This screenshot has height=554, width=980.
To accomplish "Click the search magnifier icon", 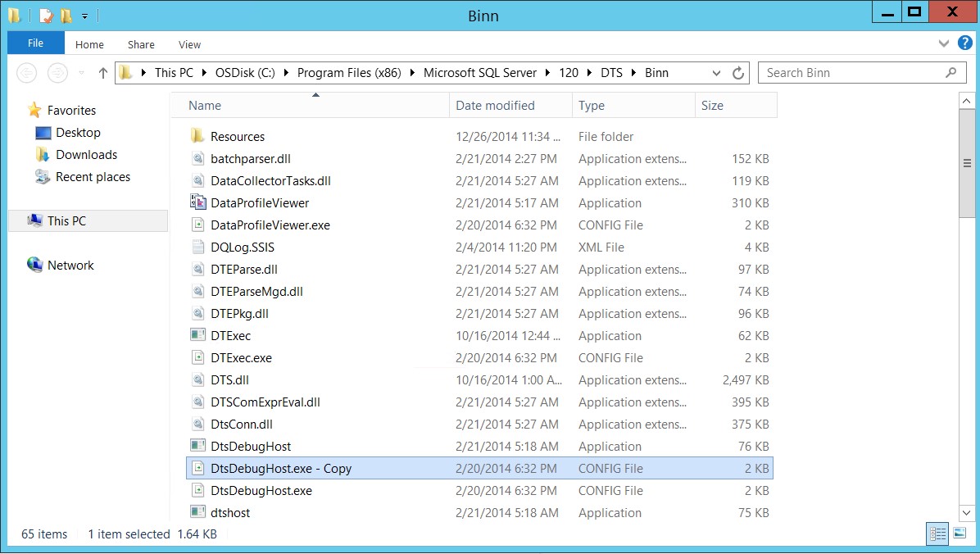I will coord(951,73).
